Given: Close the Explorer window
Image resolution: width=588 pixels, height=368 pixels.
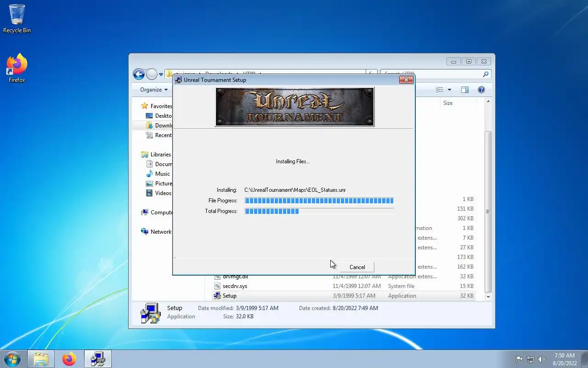Looking at the screenshot, I should [484, 62].
